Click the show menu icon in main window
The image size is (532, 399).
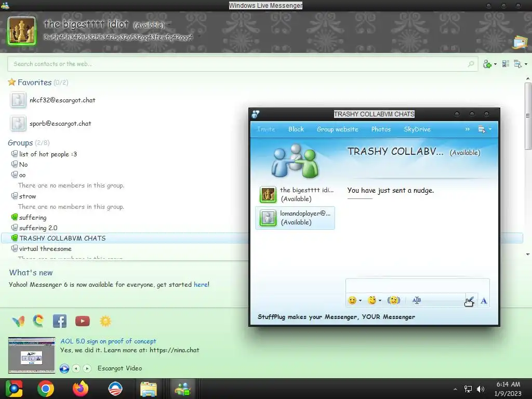pos(518,64)
